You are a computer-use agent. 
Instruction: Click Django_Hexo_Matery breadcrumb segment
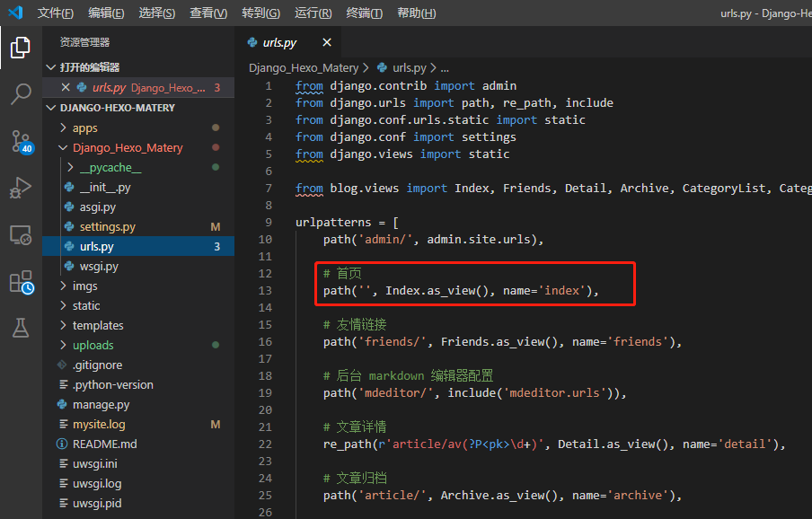(x=304, y=67)
